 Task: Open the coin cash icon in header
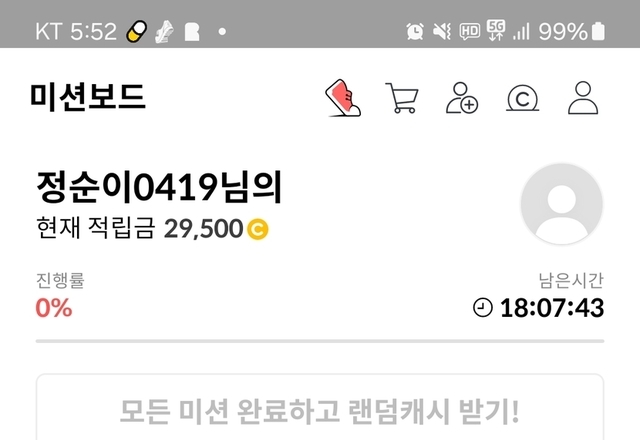pos(522,98)
